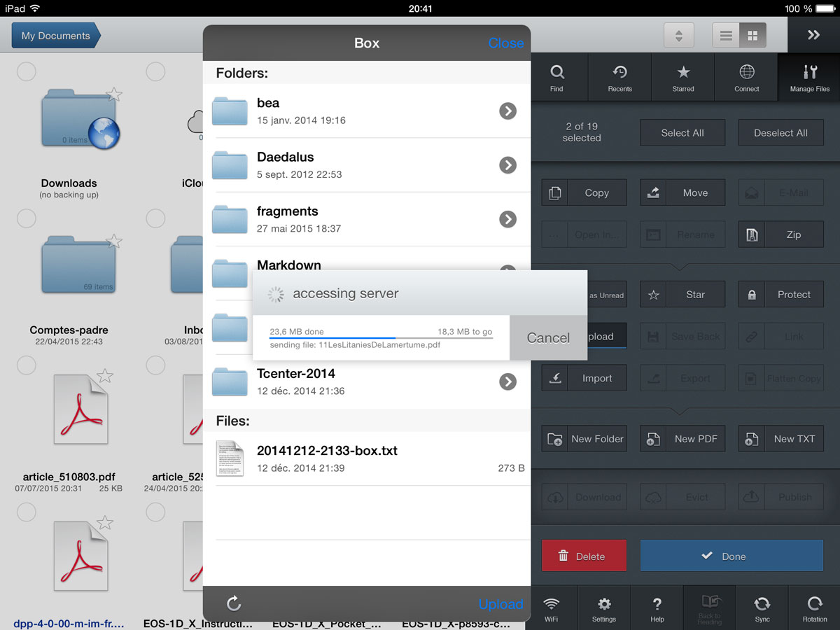The image size is (840, 630).
Task: Click the upload progress bar
Action: click(381, 338)
